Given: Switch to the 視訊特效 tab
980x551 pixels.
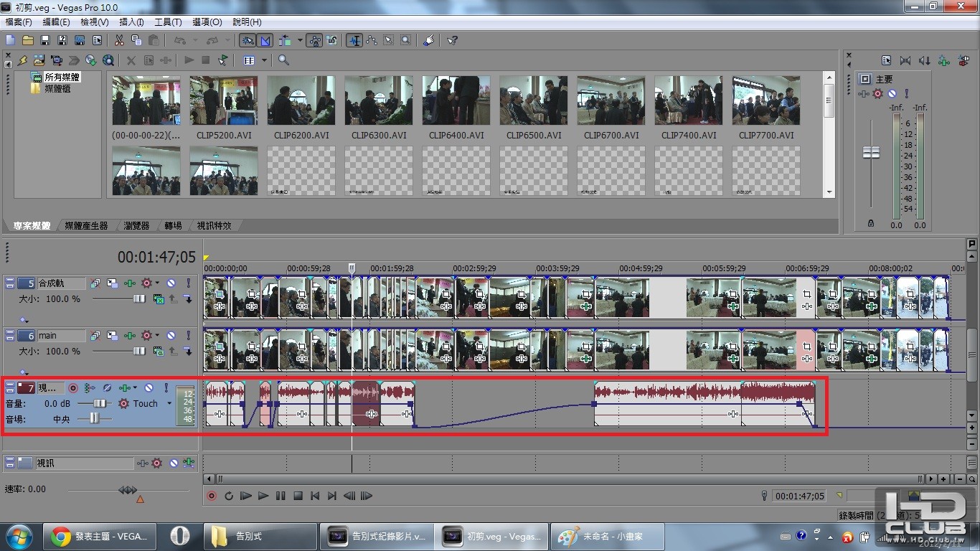Looking at the screenshot, I should (x=214, y=225).
